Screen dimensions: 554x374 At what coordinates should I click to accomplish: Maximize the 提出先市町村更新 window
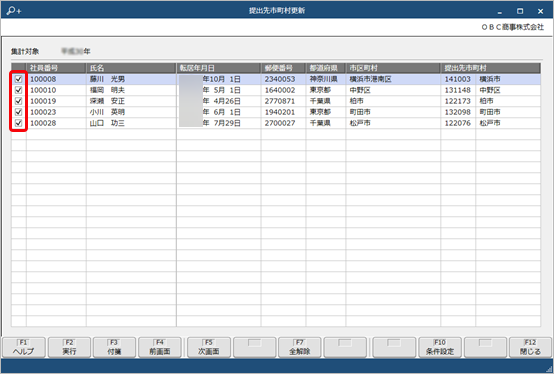point(520,11)
